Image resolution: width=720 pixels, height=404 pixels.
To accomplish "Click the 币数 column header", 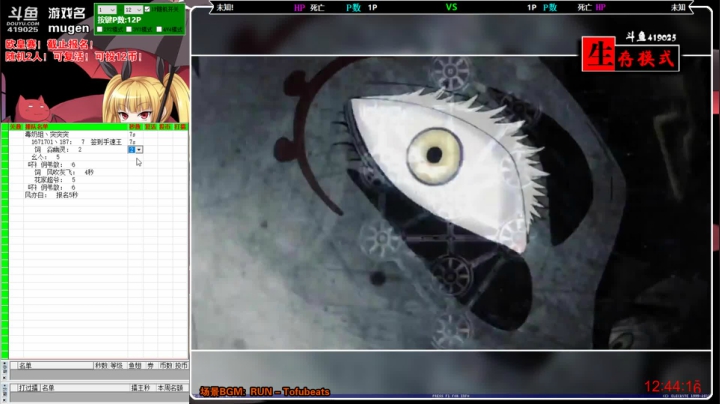I will coord(165,366).
